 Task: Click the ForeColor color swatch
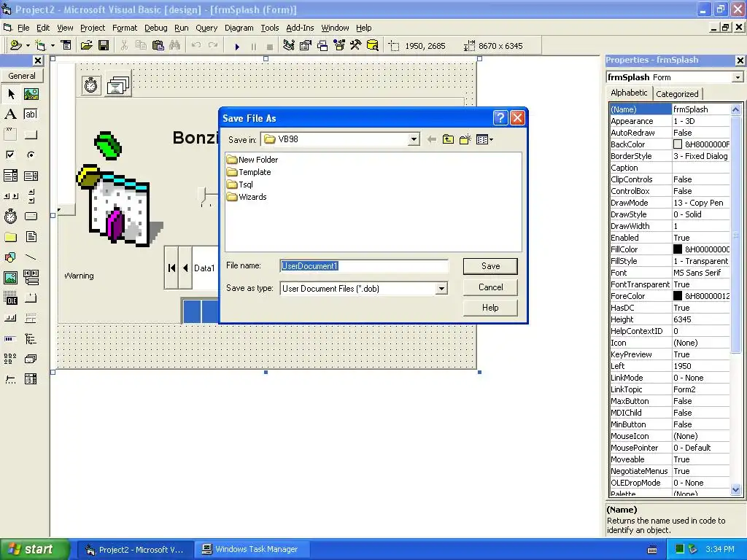click(678, 296)
